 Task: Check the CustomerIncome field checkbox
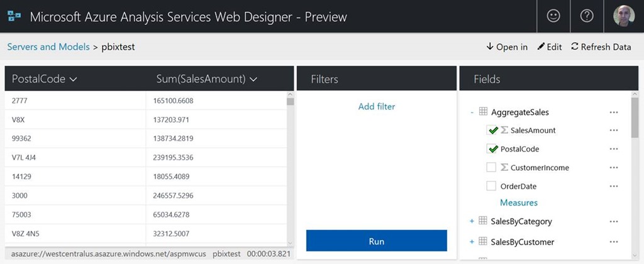coord(492,168)
